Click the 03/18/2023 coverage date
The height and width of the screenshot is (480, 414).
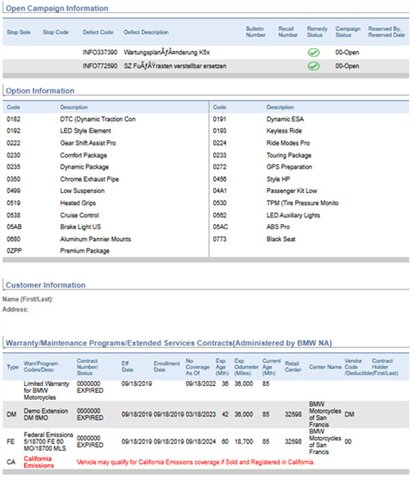click(x=201, y=414)
